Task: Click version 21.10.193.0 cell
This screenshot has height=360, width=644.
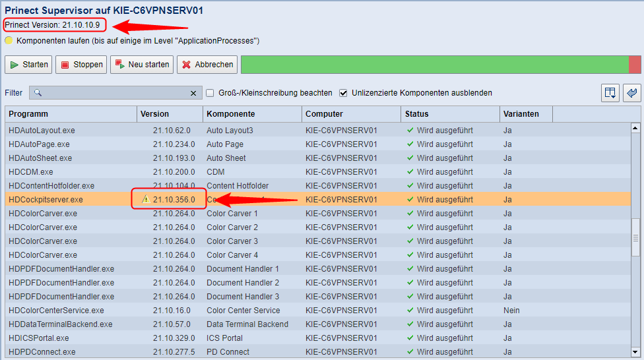Action: click(174, 158)
